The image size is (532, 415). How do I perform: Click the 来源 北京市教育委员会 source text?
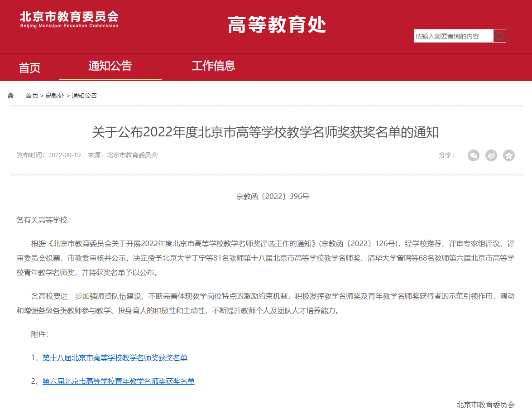[x=123, y=155]
